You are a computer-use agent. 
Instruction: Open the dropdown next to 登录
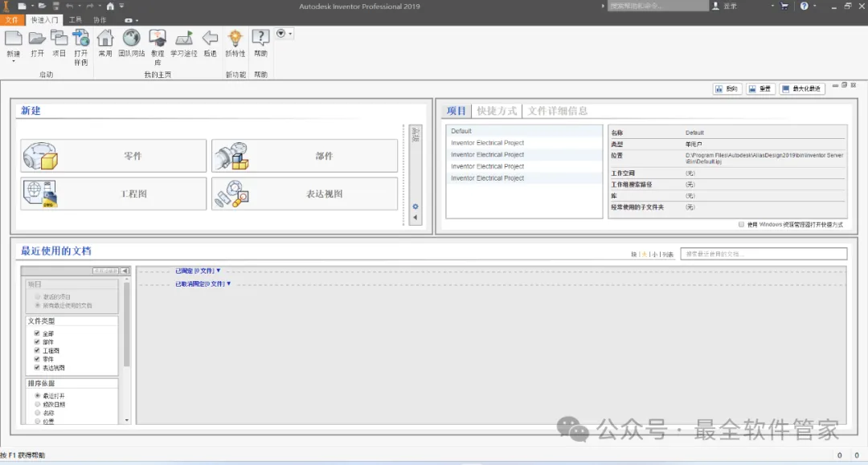772,6
